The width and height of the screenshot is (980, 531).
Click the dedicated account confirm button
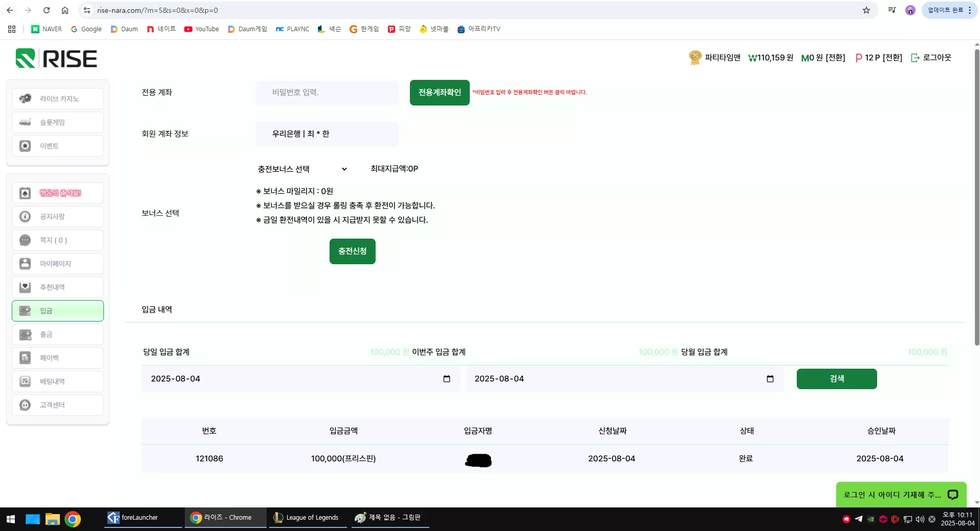click(440, 93)
